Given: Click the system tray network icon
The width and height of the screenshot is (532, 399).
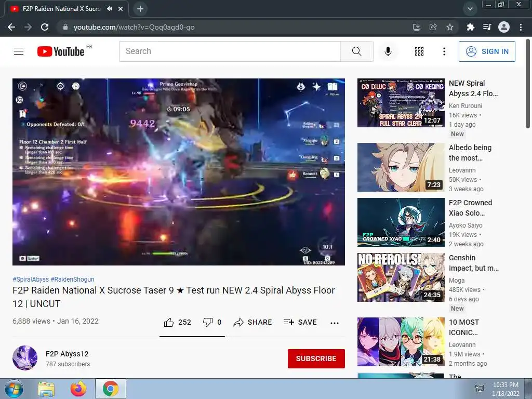Looking at the screenshot, I should [x=480, y=389].
